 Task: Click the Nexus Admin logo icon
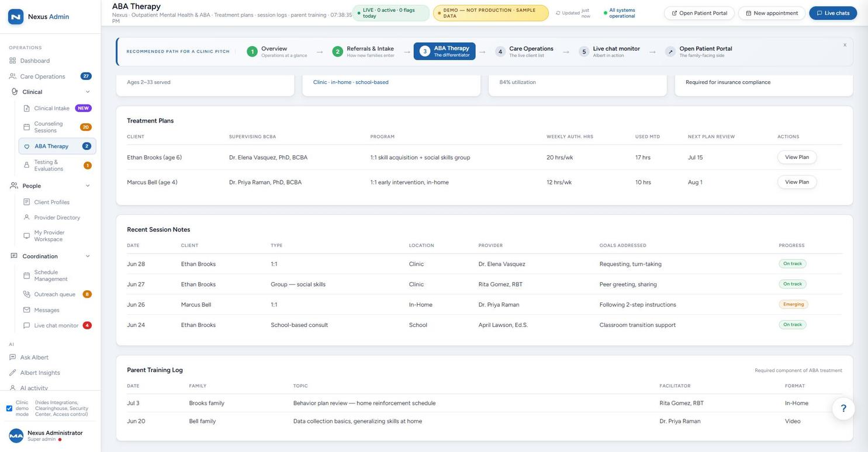(16, 16)
